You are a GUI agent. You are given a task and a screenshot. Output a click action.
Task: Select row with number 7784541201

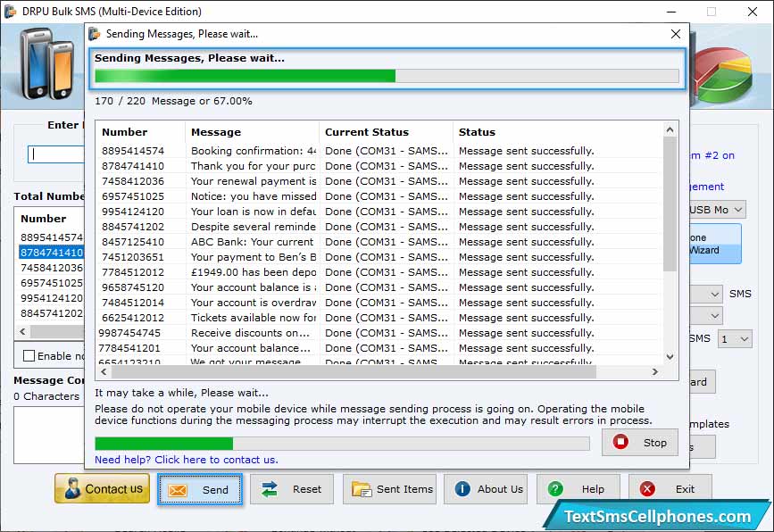[x=379, y=348]
